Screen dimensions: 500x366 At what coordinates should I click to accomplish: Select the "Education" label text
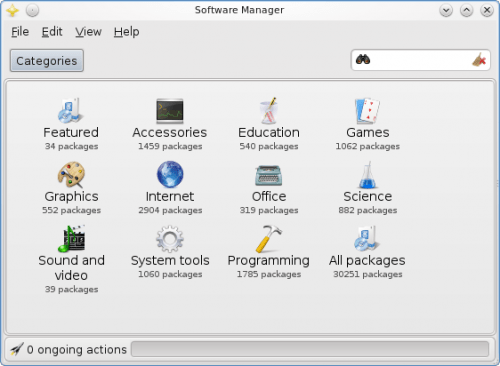(269, 132)
